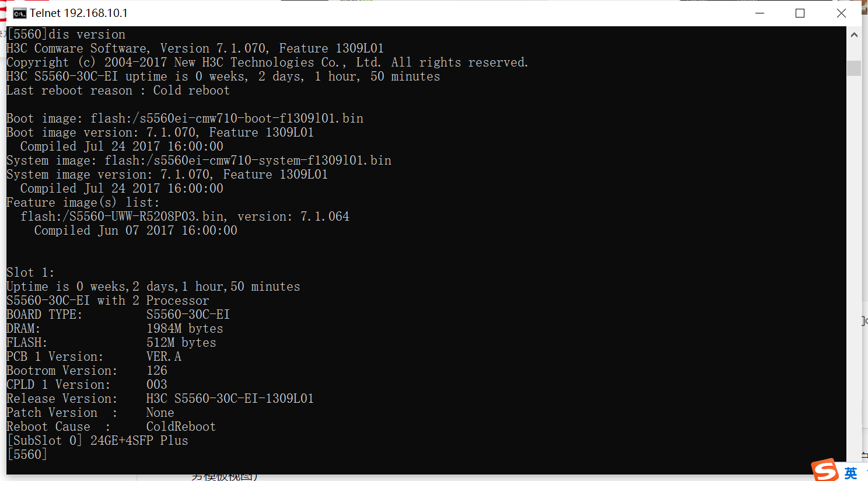
Task: Click the Bootrom Version value 126
Action: point(157,371)
